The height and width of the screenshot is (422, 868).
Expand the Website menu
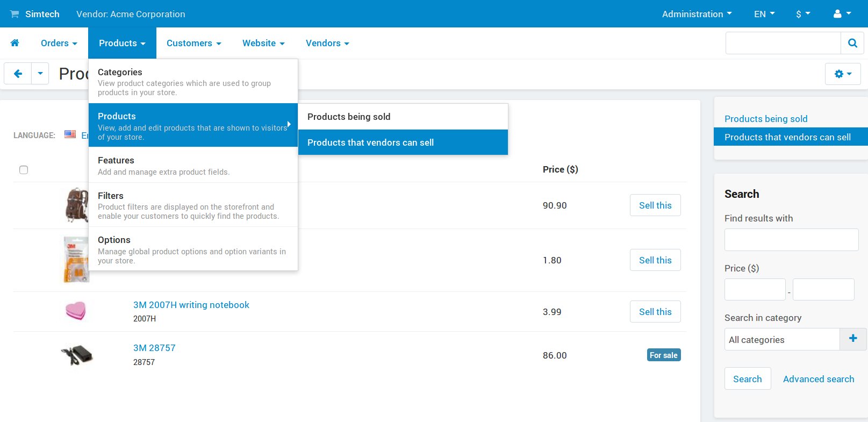263,43
